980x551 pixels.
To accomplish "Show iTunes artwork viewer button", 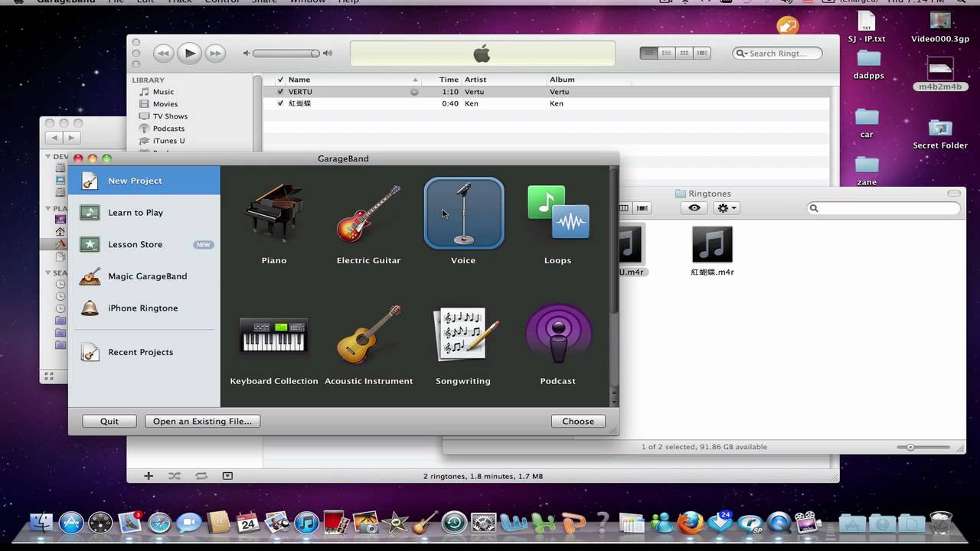I will pyautogui.click(x=227, y=476).
